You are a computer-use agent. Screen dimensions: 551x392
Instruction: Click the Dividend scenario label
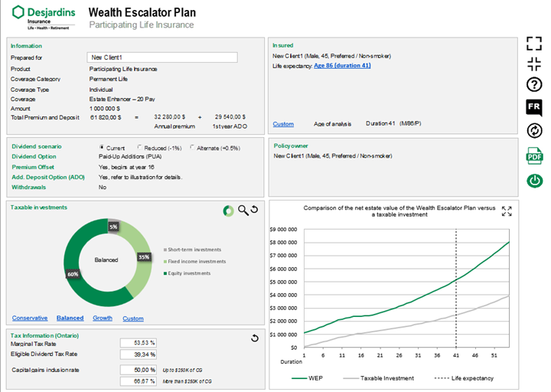(37, 146)
